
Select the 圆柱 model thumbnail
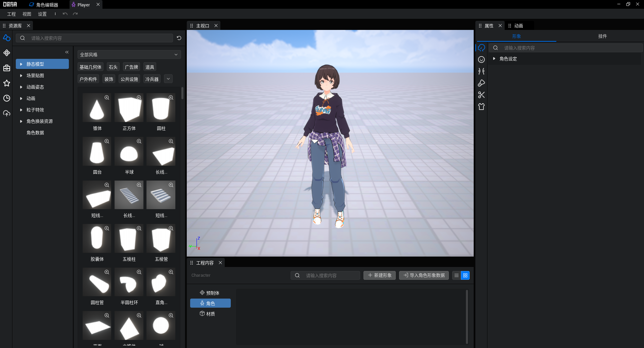[161, 108]
